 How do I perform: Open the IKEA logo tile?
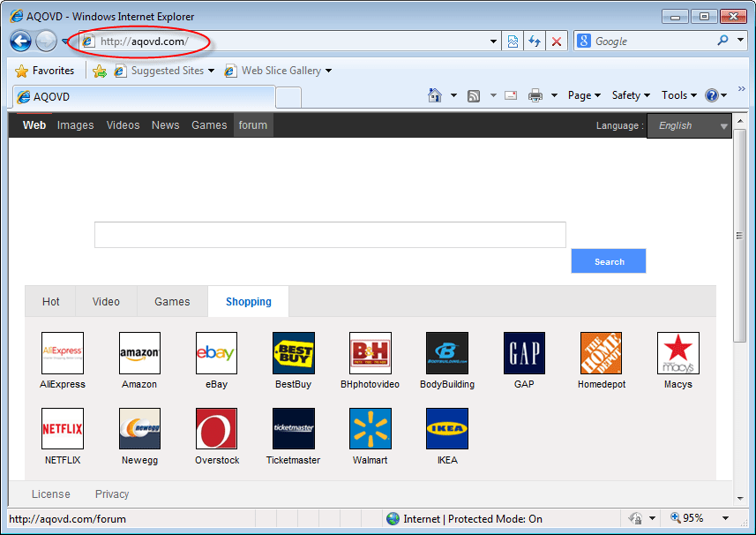(x=447, y=429)
